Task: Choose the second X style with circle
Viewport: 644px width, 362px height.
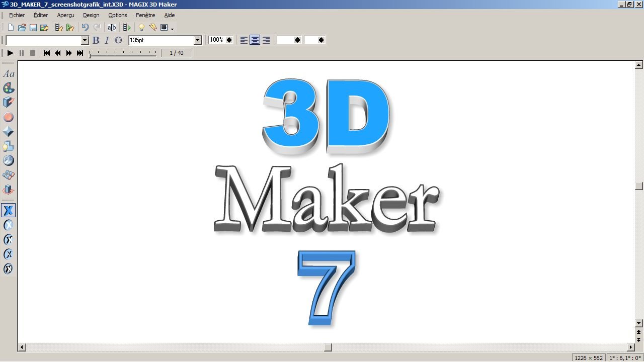Action: 9,225
